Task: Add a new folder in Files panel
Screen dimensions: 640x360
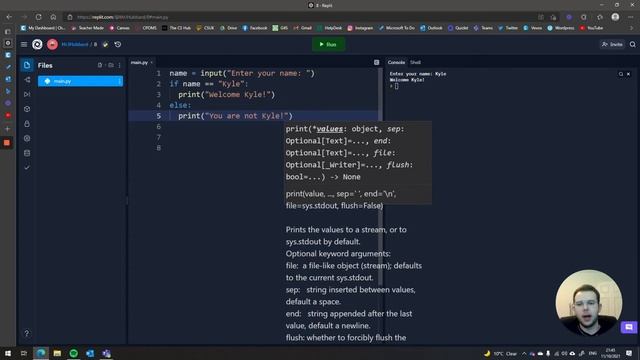Action: pyautogui.click(x=111, y=65)
